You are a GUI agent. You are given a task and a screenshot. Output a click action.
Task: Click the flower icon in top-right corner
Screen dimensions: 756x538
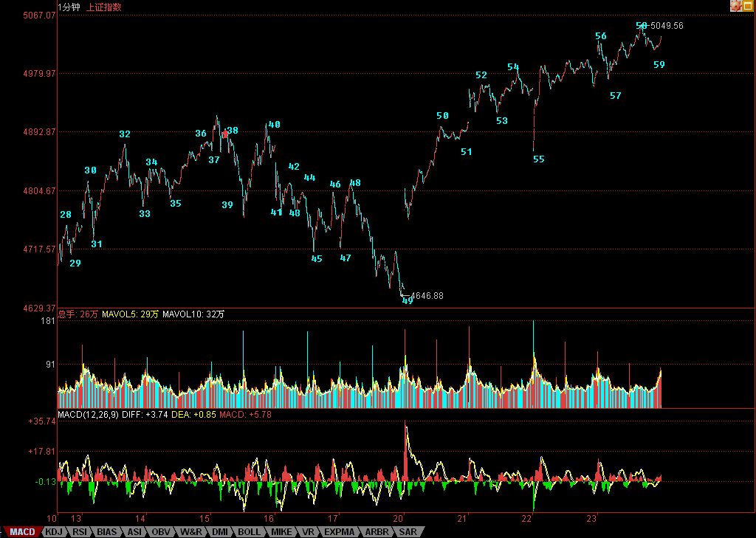point(736,6)
